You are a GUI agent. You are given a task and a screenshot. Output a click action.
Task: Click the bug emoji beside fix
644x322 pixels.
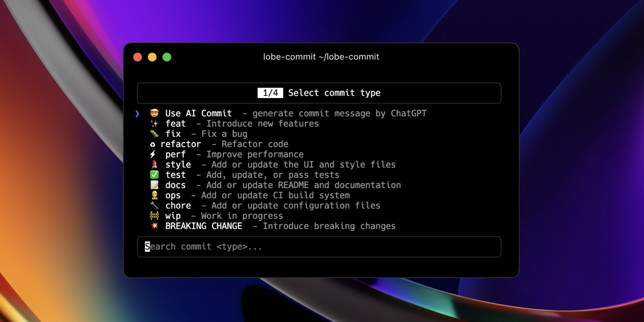tap(154, 134)
